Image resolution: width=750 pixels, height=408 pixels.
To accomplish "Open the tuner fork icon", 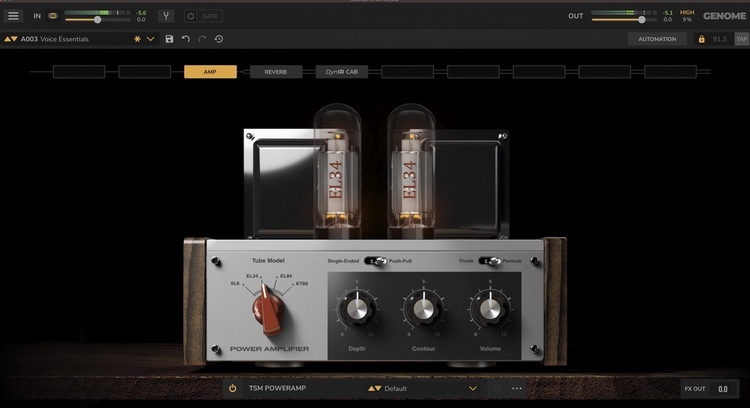I will [x=166, y=16].
